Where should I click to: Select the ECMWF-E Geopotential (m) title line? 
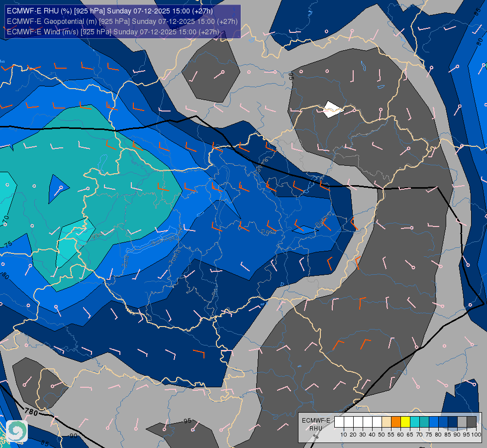(x=122, y=21)
